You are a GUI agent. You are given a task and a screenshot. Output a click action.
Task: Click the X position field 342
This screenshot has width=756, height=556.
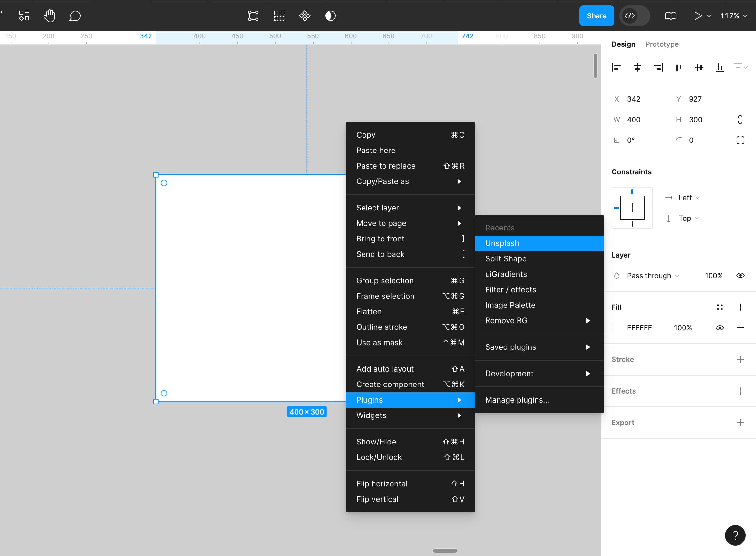pos(634,99)
